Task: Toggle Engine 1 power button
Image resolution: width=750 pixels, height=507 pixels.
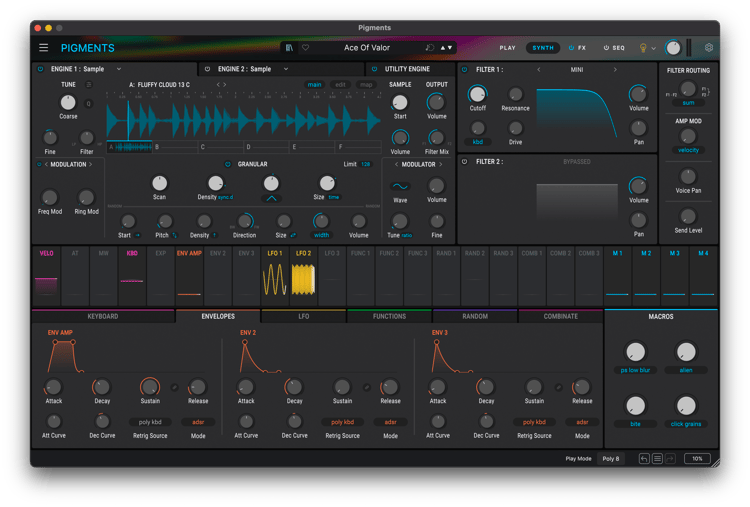Action: [41, 69]
